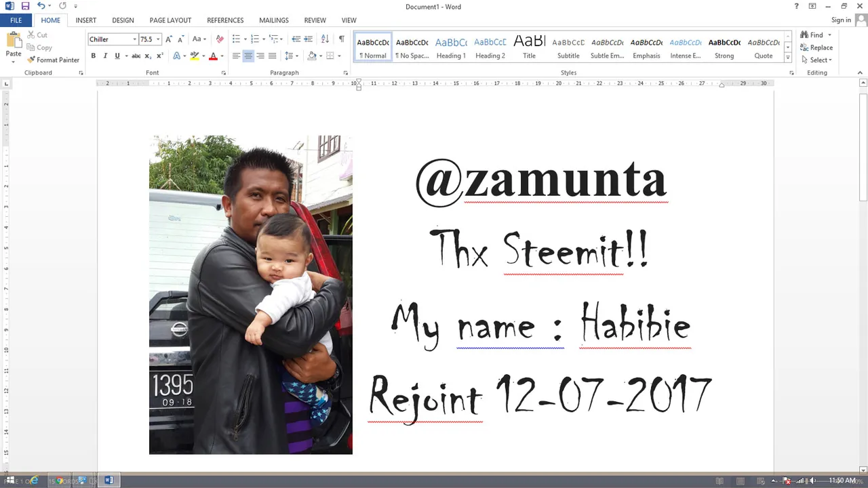Collapse the ribbon with caret arrow

point(860,73)
